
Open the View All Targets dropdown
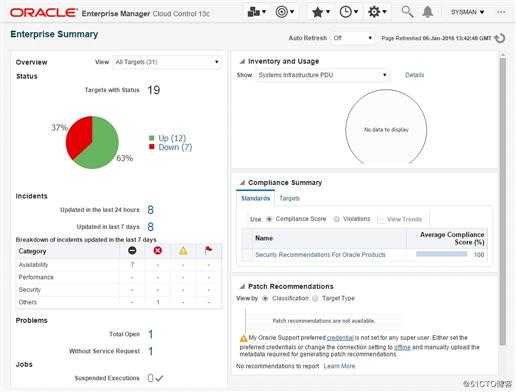pos(167,62)
